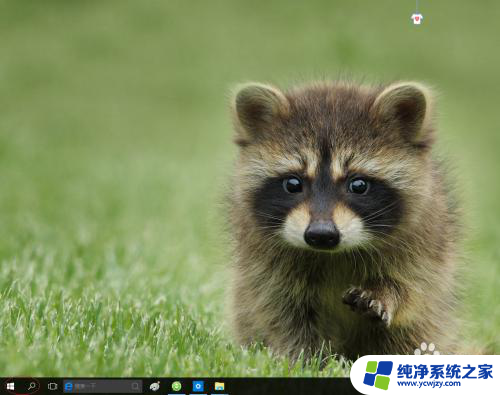The image size is (500, 395).
Task: Open the green circular app on taskbar
Action: (177, 386)
